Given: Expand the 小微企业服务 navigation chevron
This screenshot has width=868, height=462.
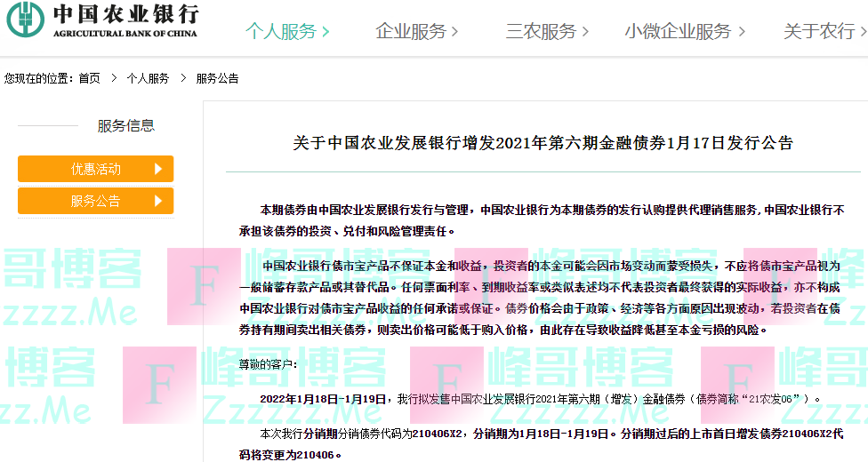Looking at the screenshot, I should coord(740,32).
